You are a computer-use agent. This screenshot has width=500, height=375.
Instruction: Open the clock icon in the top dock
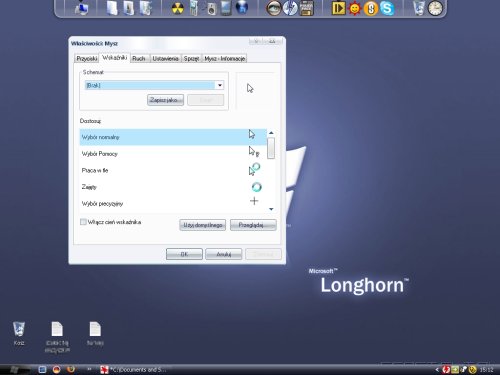(435, 8)
